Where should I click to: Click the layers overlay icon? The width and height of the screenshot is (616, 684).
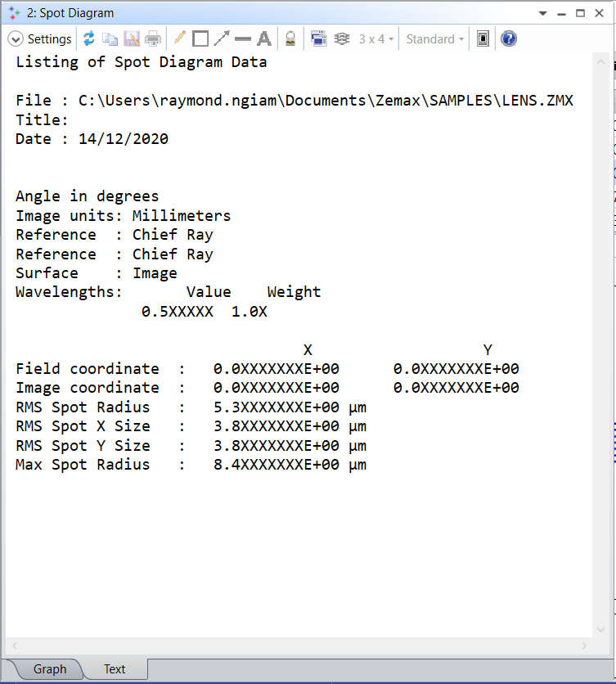point(342,38)
